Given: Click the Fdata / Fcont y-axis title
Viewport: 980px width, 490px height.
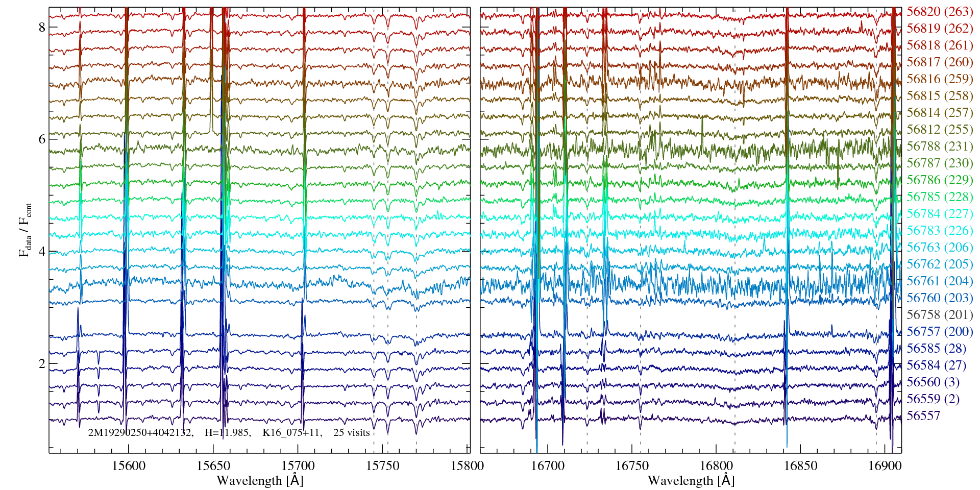Looking at the screenshot, I should 25,230.
